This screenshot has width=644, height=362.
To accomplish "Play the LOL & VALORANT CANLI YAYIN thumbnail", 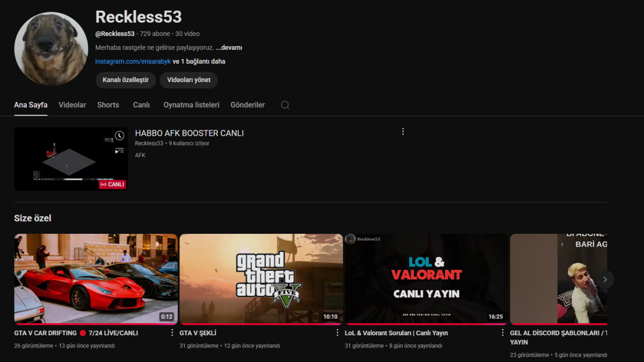I will 427,279.
